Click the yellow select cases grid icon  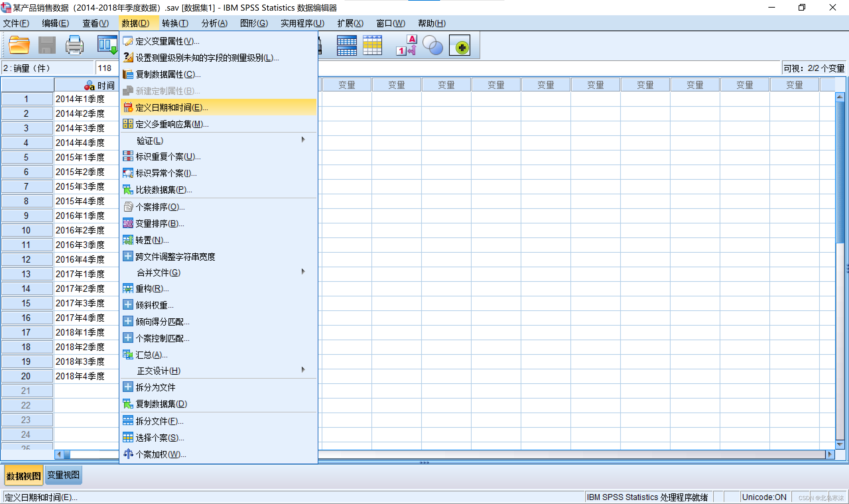(372, 45)
